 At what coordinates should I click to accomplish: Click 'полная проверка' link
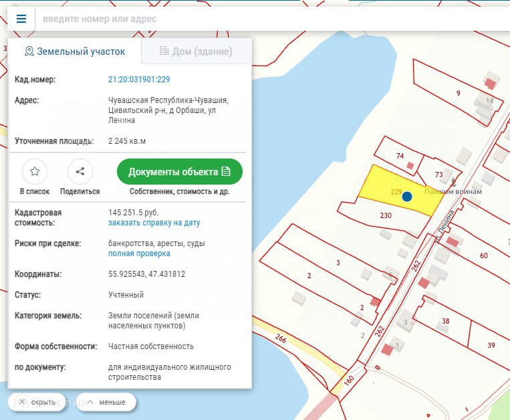point(139,253)
